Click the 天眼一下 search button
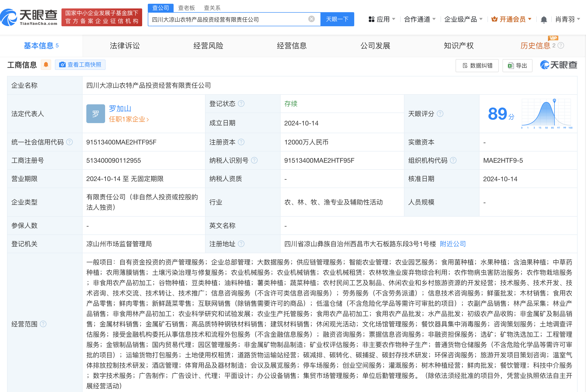 (x=337, y=19)
